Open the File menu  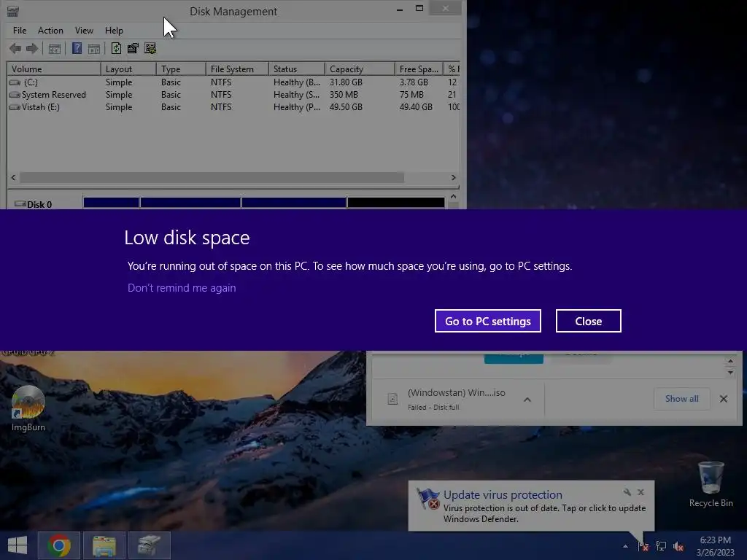20,31
